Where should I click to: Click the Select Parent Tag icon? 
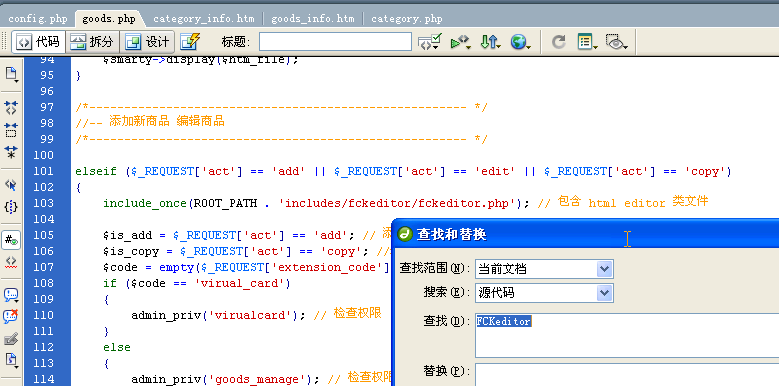(x=11, y=185)
